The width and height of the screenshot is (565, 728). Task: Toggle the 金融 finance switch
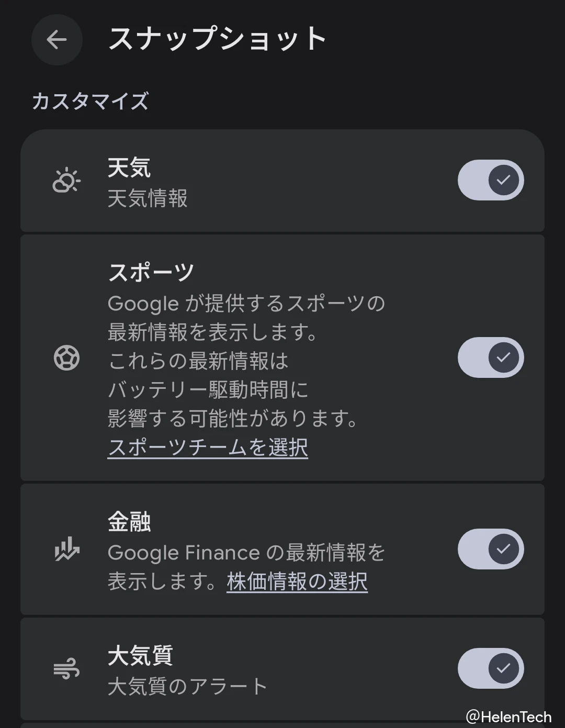(490, 548)
